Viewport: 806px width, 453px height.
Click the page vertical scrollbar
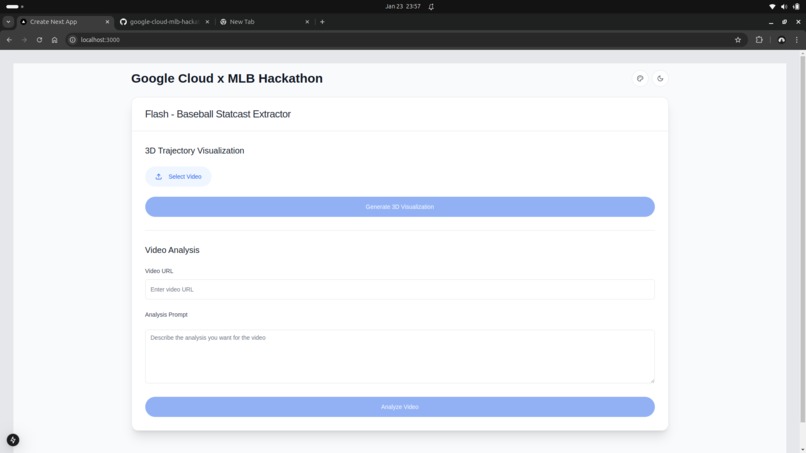pyautogui.click(x=802, y=239)
